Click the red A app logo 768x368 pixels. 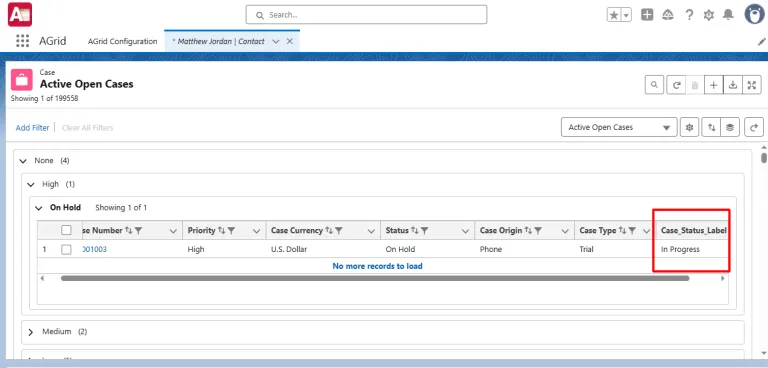tap(20, 14)
